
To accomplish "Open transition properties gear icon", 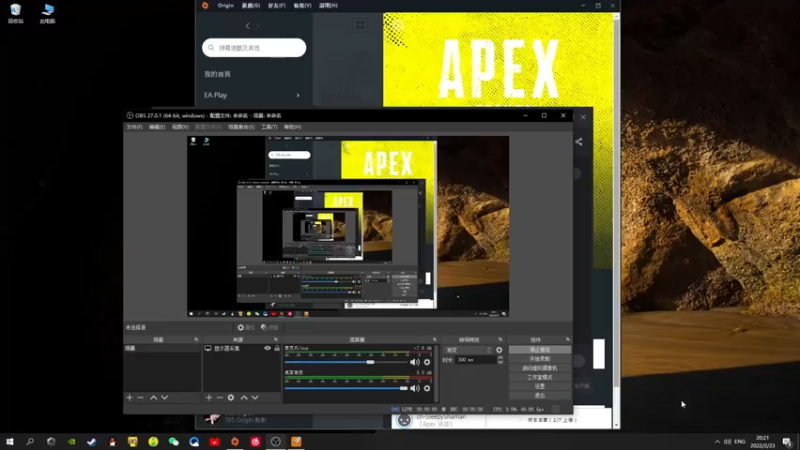I will [x=499, y=350].
